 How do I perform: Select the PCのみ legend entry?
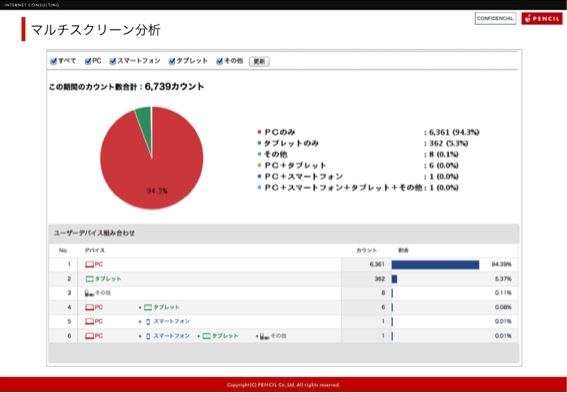click(x=280, y=132)
